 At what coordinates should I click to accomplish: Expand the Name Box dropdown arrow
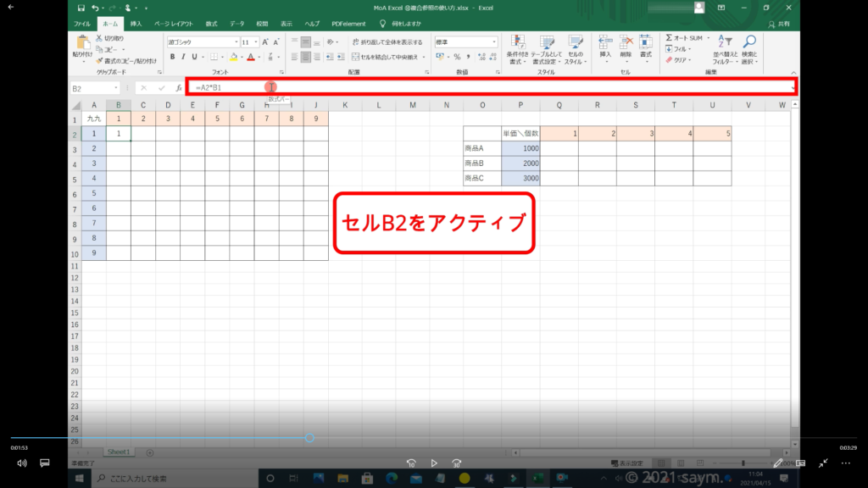[116, 88]
